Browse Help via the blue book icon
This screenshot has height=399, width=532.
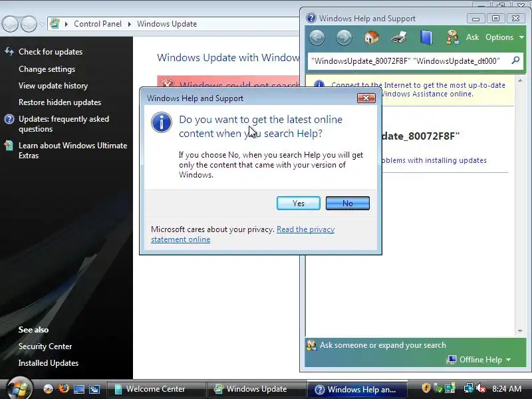pos(426,37)
